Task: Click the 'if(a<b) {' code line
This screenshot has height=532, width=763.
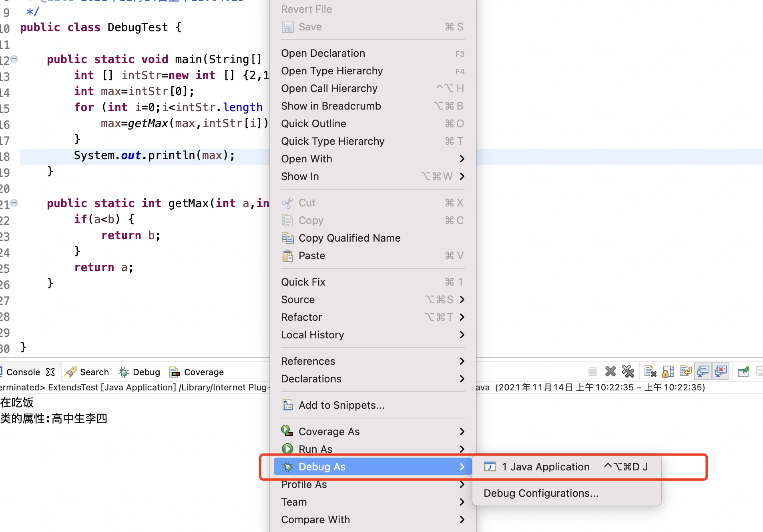Action: click(104, 219)
